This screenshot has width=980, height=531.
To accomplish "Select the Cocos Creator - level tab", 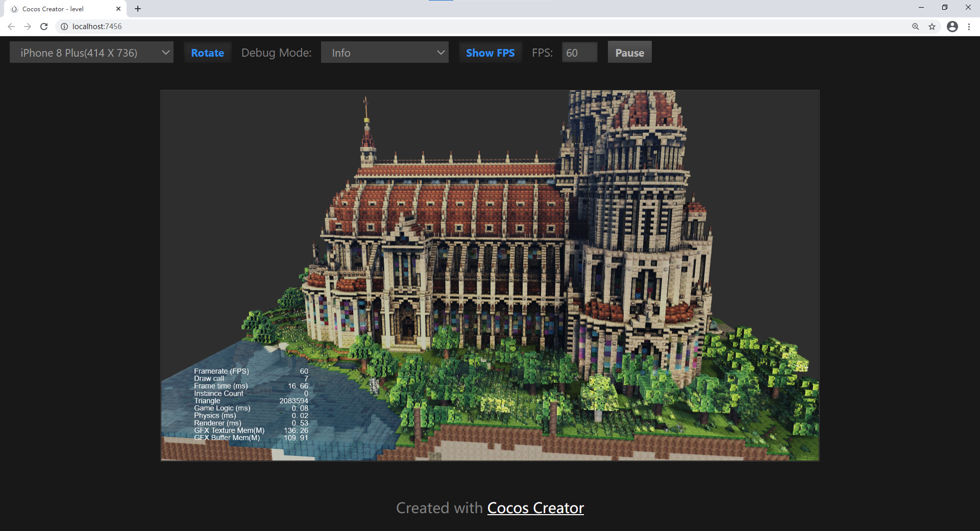I will pyautogui.click(x=65, y=9).
